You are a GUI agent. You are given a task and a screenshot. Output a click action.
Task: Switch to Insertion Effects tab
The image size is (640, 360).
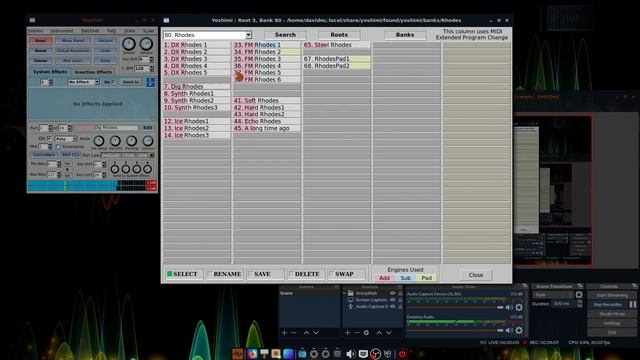(93, 72)
